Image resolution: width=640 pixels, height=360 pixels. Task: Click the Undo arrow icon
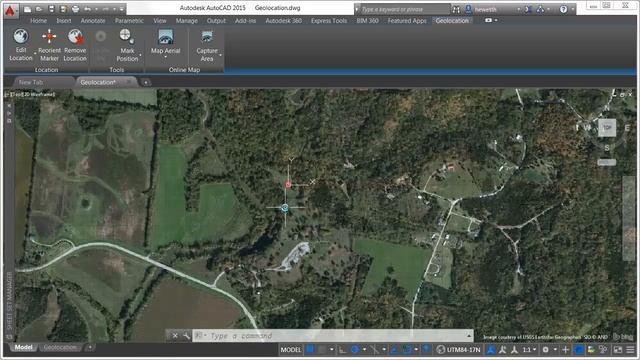[87, 9]
